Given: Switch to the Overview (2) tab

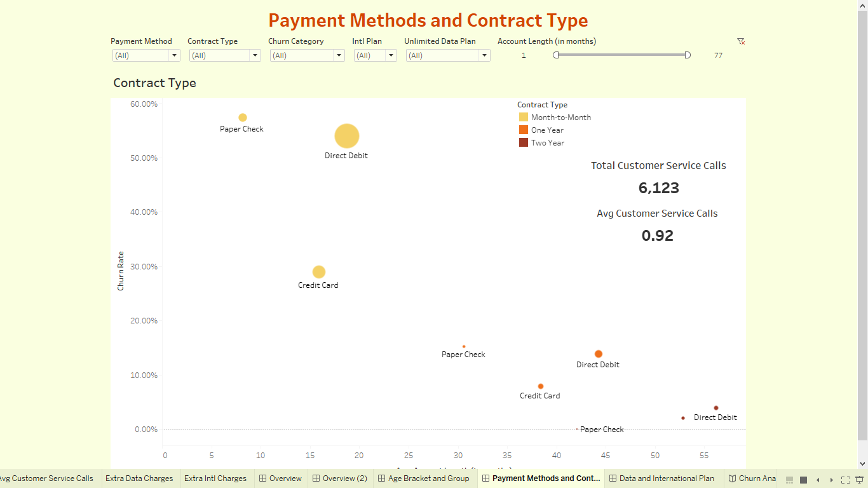Looking at the screenshot, I should click(x=341, y=478).
